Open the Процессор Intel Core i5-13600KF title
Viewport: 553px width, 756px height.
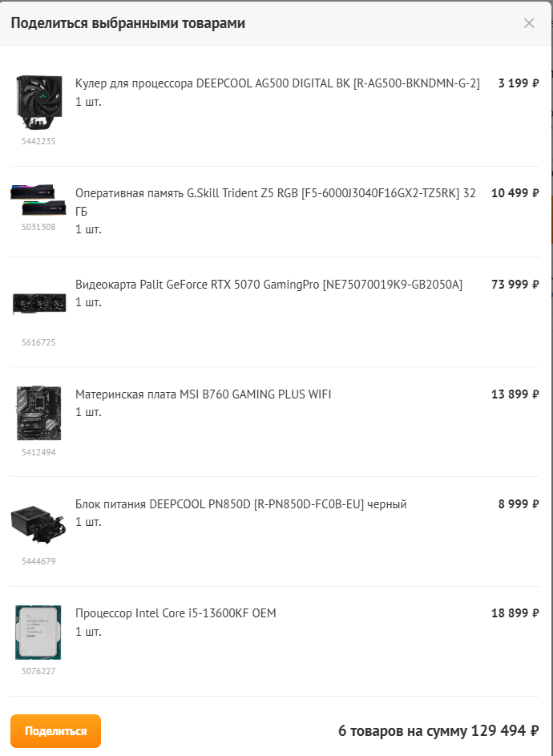tap(176, 613)
